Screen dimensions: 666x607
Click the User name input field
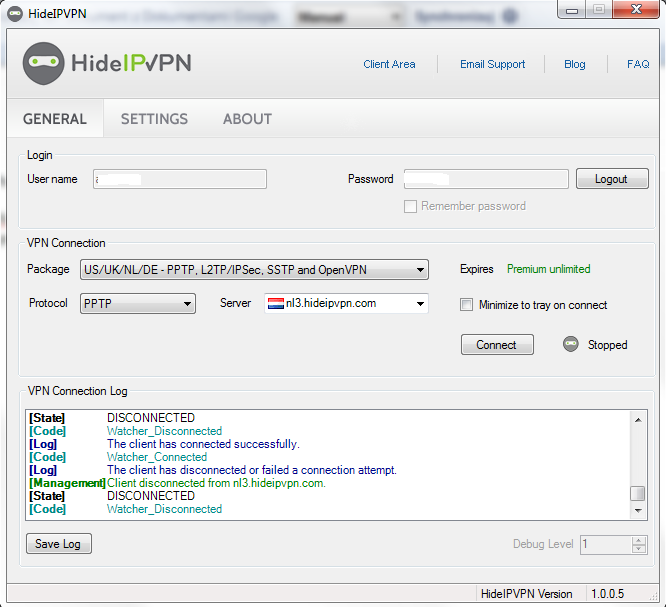coord(180,179)
